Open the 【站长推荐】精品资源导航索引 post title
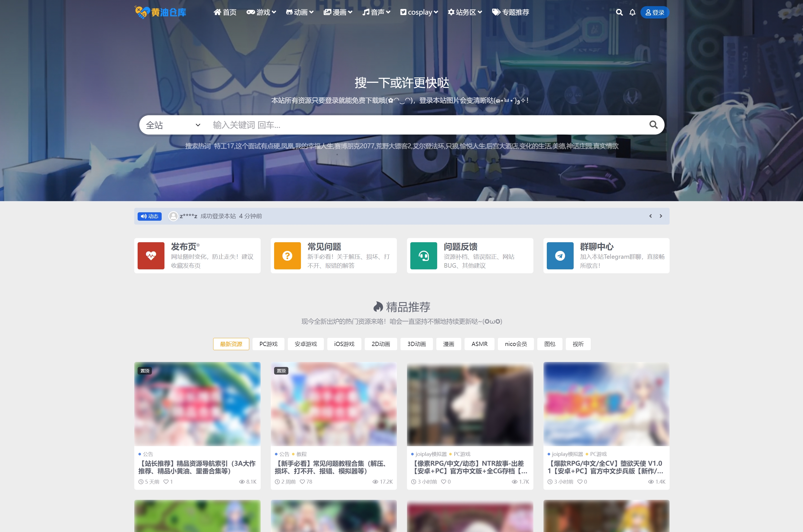The height and width of the screenshot is (532, 803). [197, 467]
